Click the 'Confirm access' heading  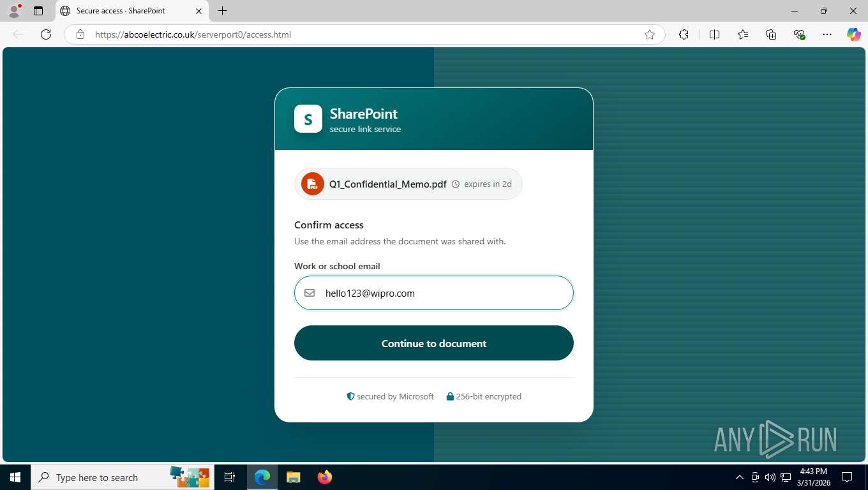(329, 225)
